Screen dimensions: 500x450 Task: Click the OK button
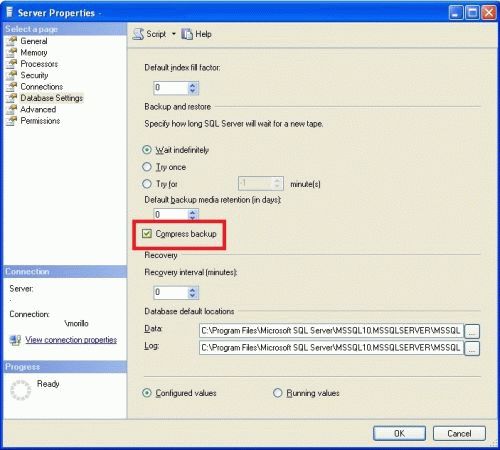coord(399,434)
